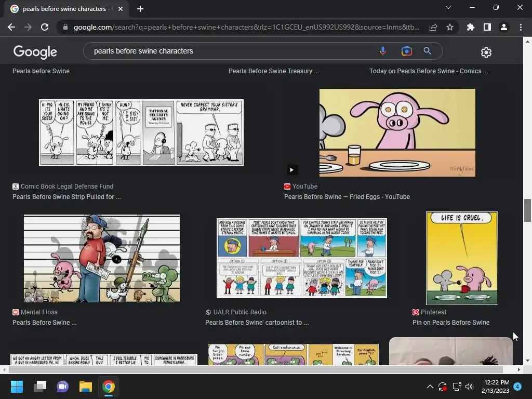Open File Explorer from the taskbar
532x399 pixels.
pyautogui.click(x=86, y=387)
